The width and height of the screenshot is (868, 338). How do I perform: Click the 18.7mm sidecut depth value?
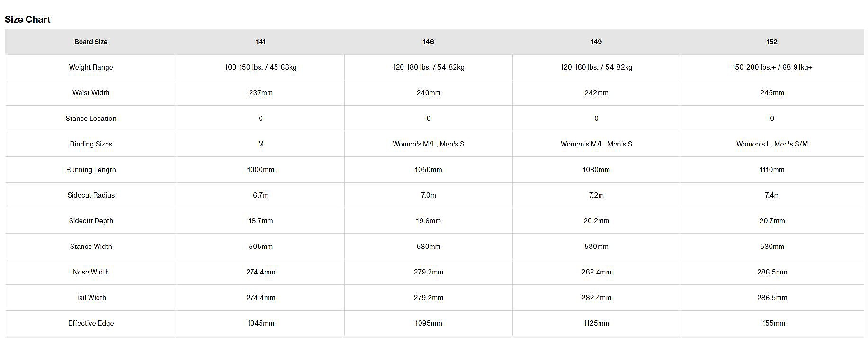pyautogui.click(x=260, y=221)
